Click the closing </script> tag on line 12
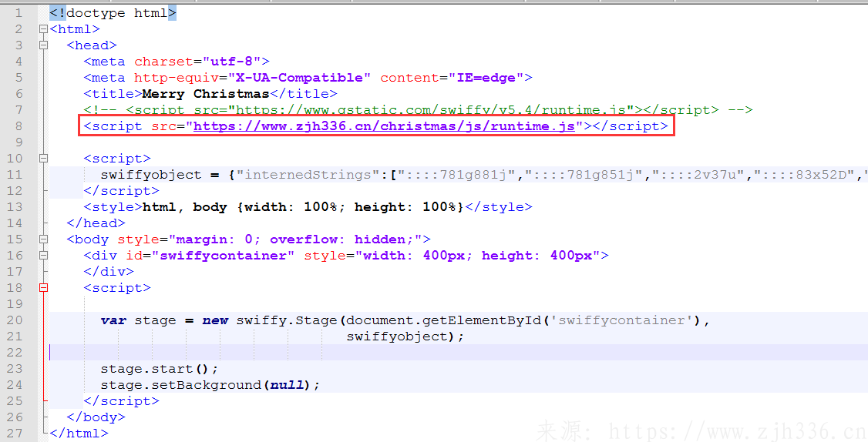Image resolution: width=868 pixels, height=442 pixels. click(121, 191)
